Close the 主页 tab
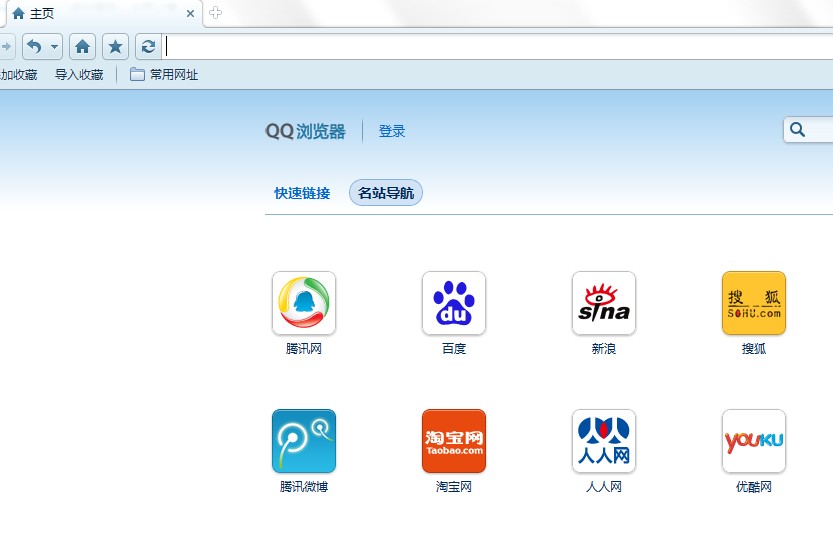 (190, 14)
